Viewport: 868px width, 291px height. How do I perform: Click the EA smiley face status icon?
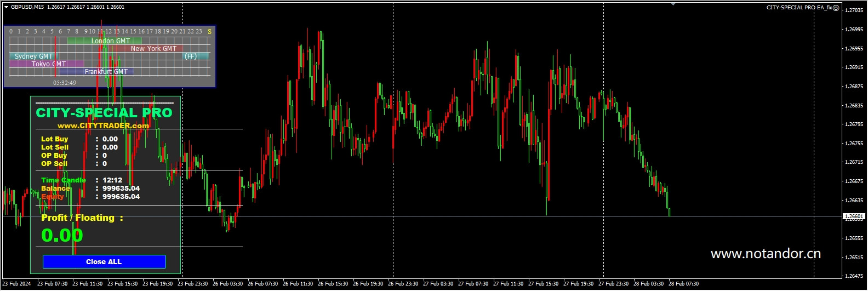click(x=836, y=8)
